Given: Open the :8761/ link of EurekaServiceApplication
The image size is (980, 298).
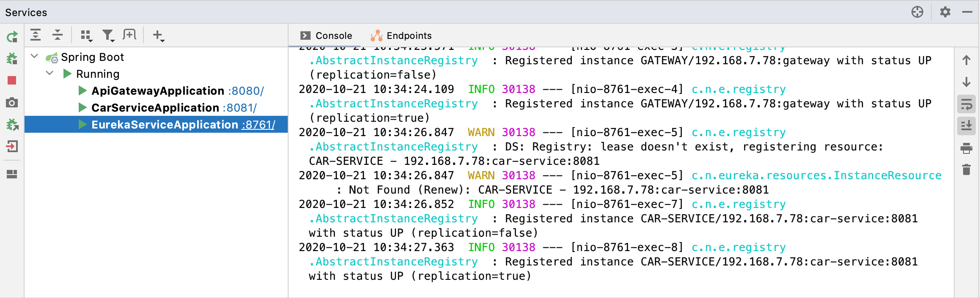Looking at the screenshot, I should point(258,125).
